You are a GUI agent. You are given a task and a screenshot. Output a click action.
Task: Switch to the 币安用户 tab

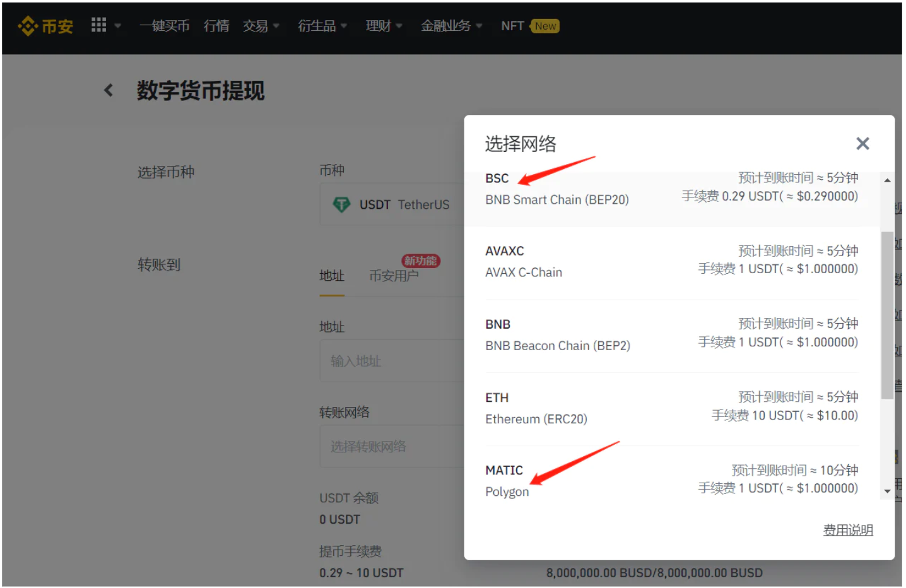click(394, 276)
